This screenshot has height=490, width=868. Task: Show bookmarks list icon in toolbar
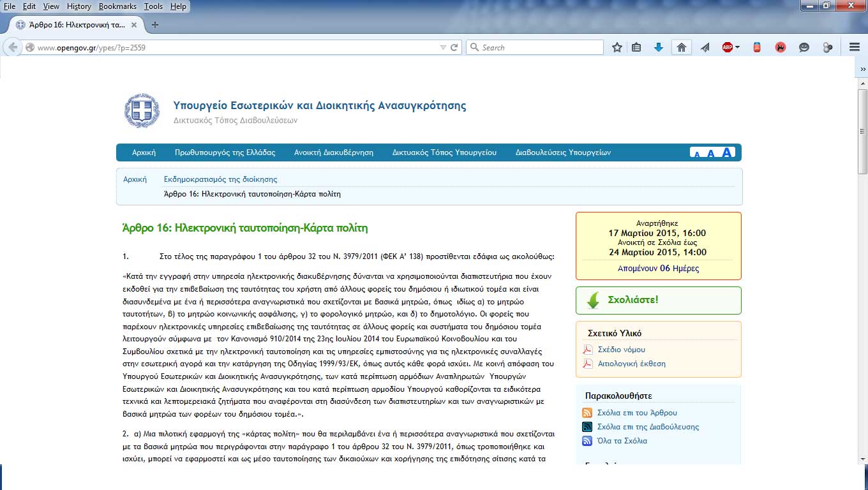pyautogui.click(x=636, y=47)
